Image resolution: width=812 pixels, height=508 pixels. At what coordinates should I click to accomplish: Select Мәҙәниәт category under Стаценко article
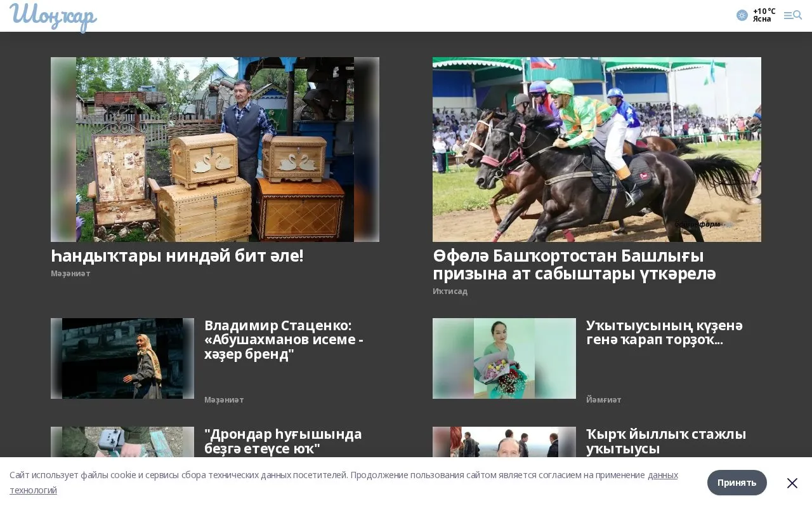click(224, 400)
